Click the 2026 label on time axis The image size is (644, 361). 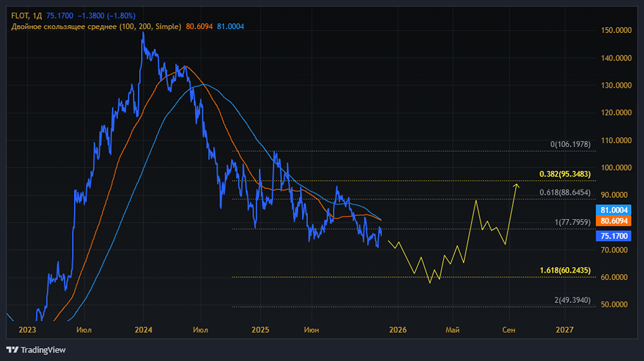click(397, 330)
